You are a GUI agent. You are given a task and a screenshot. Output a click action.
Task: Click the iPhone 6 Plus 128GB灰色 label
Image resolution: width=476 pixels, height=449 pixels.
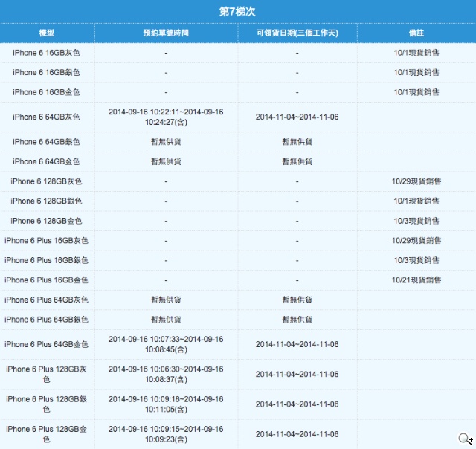coord(46,374)
